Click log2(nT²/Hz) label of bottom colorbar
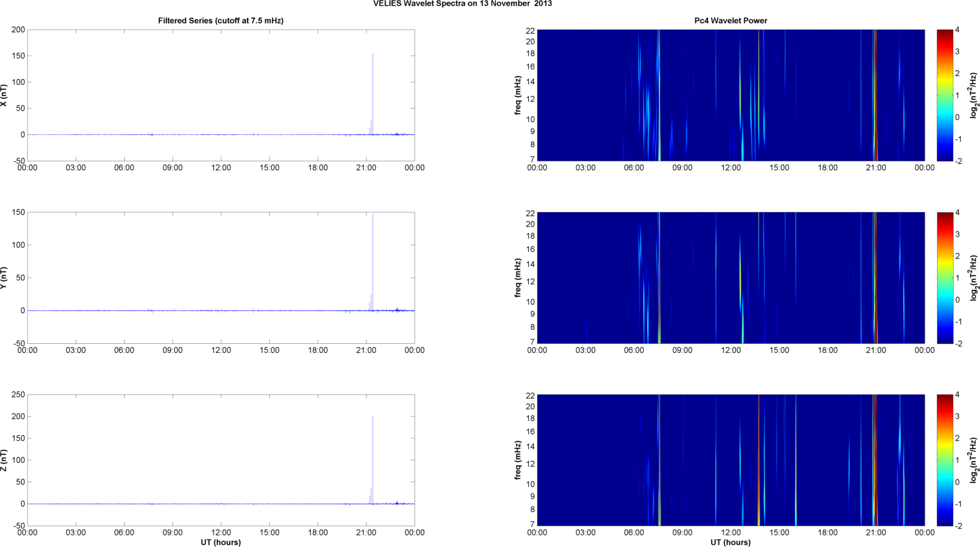Image resolution: width=980 pixels, height=547 pixels. [974, 460]
